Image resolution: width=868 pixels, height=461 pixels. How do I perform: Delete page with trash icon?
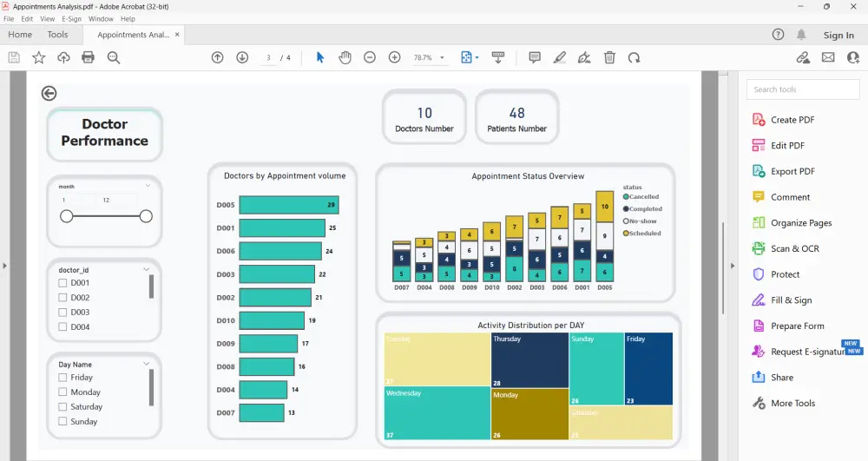pos(609,57)
